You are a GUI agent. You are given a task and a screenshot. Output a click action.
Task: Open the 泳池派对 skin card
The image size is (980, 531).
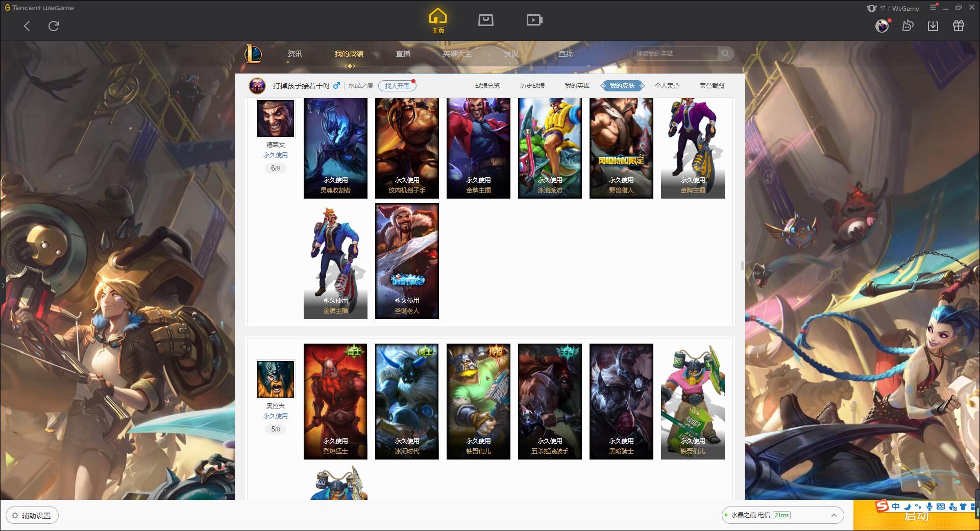[x=550, y=148]
